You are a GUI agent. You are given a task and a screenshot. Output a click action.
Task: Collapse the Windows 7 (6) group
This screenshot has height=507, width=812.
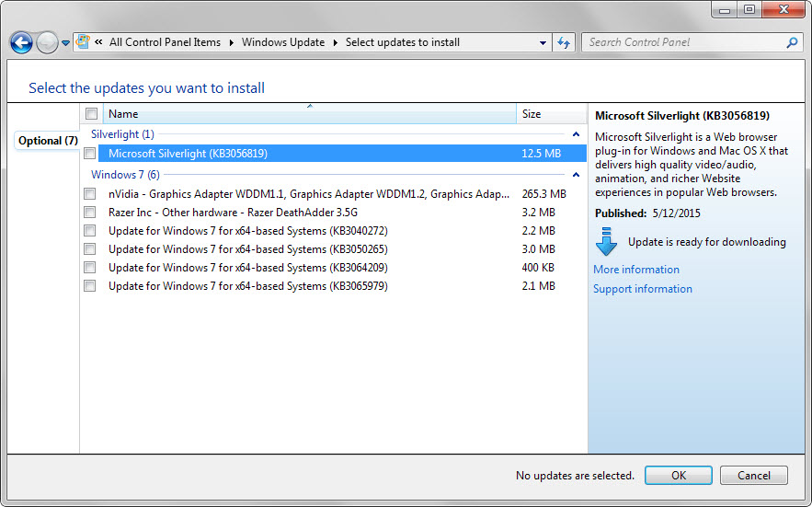click(x=576, y=175)
